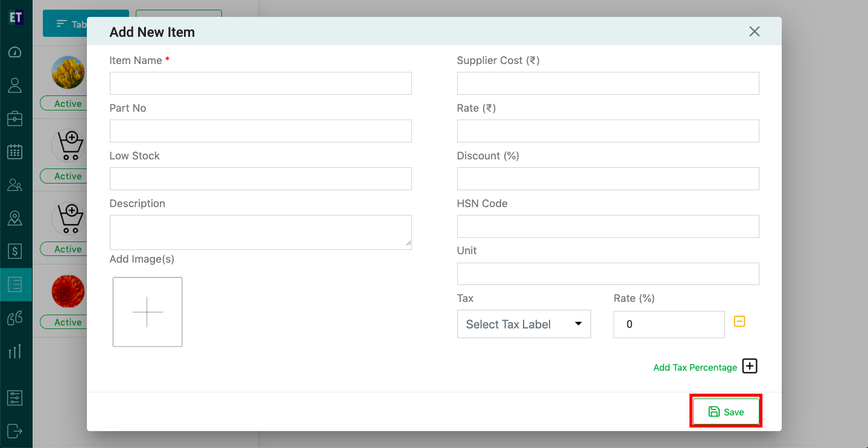The width and height of the screenshot is (868, 448).
Task: Click the Low Stock input field
Action: tap(261, 179)
